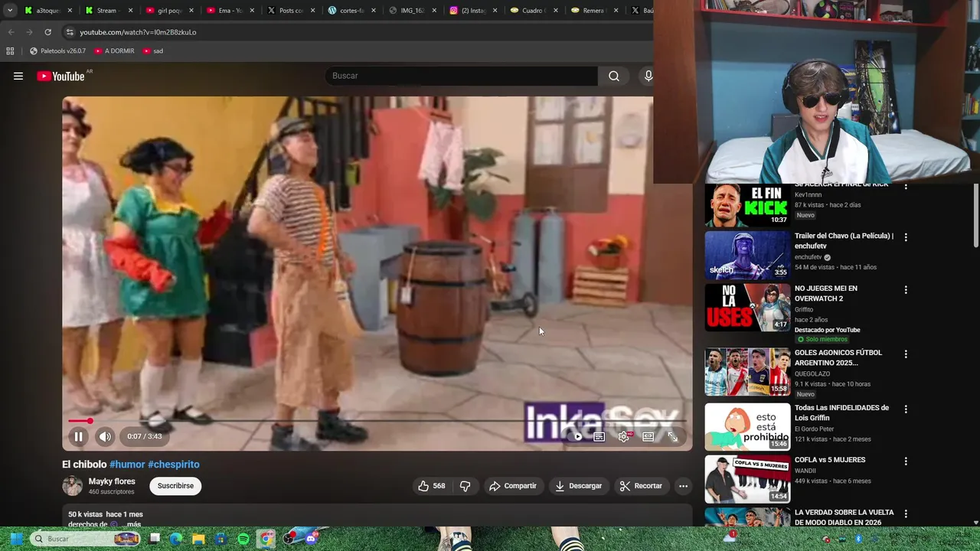This screenshot has height=551, width=980.
Task: Open GOLES AGONICOS FÚTBOL ARGENTINO thumbnail
Action: click(x=747, y=372)
